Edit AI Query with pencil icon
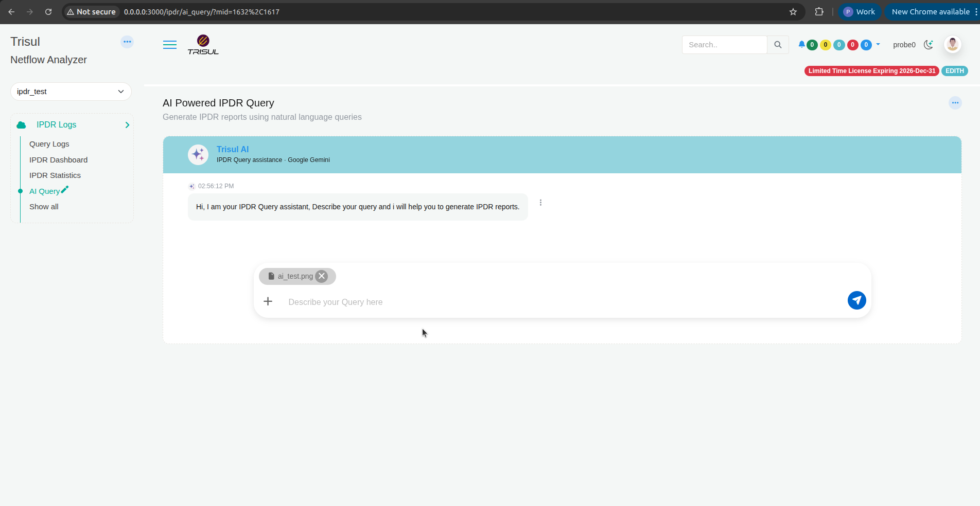980x506 pixels. tap(65, 190)
